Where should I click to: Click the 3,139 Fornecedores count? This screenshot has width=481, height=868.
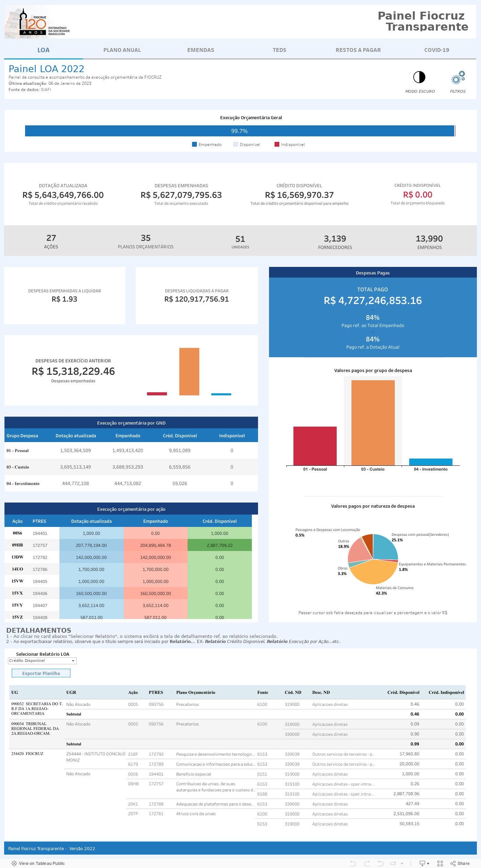tap(335, 239)
